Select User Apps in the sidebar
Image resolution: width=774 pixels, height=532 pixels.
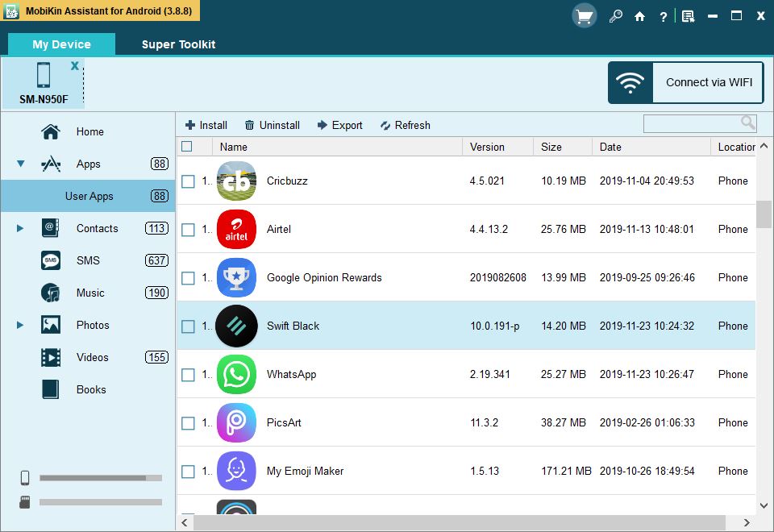[x=88, y=196]
